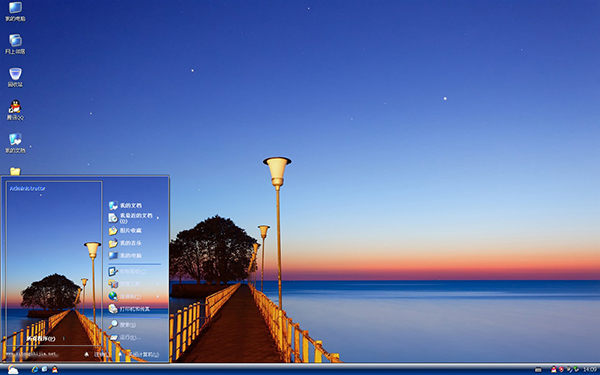Open the QQ penguin quick launch icon
600x375 pixels.
tap(55, 369)
